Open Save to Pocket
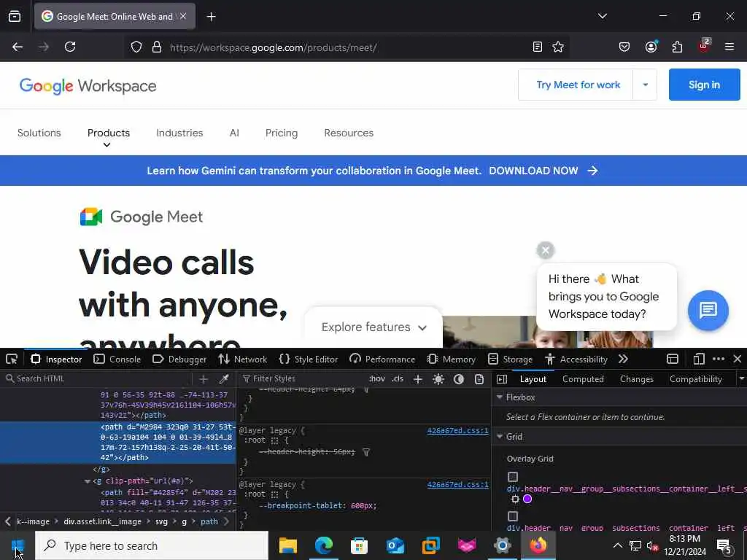Viewport: 747px width, 560px height. click(x=624, y=47)
